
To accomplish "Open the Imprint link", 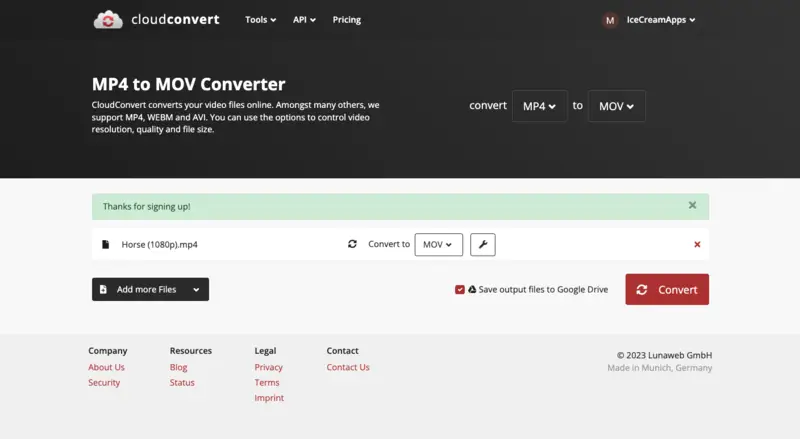I will tap(269, 398).
